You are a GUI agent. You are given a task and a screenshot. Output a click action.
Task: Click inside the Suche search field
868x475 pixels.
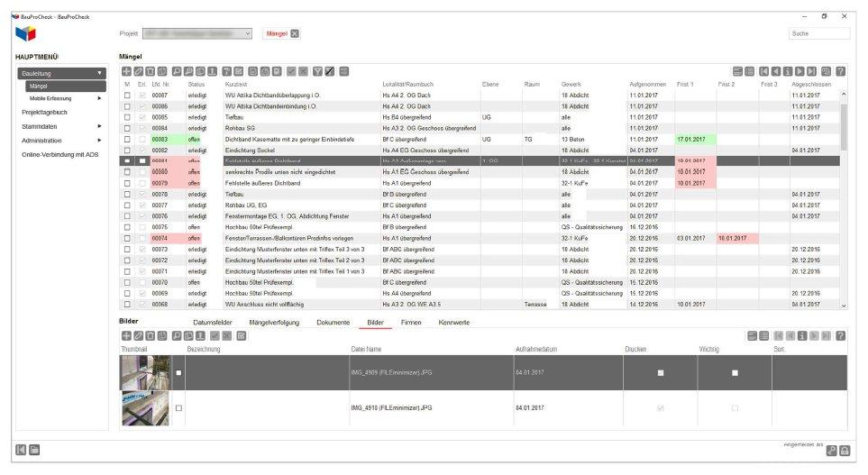pos(819,33)
